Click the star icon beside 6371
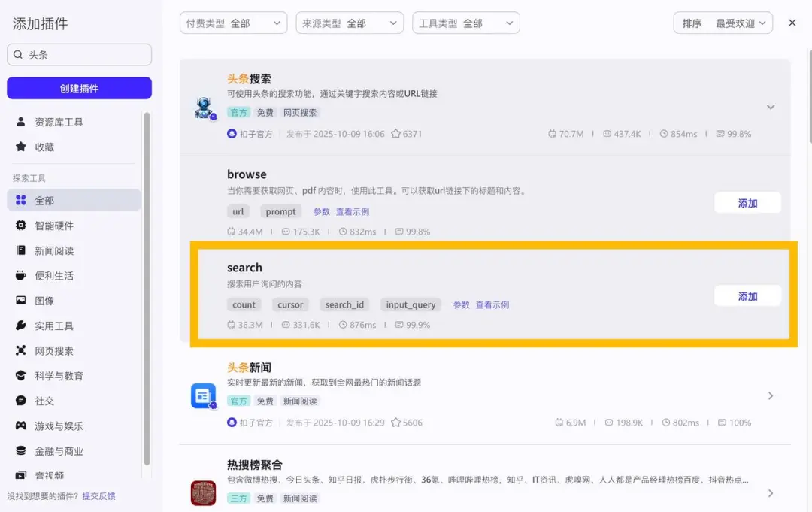812x512 pixels. coord(395,134)
